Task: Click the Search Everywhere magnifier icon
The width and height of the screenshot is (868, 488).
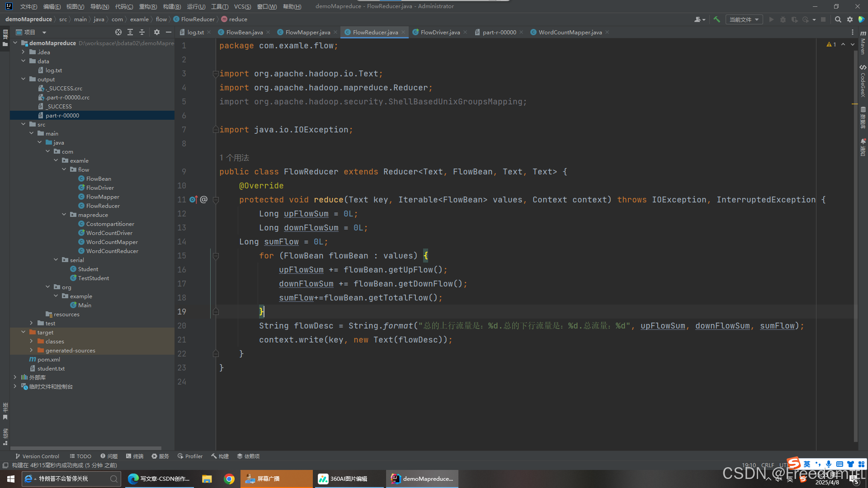Action: pyautogui.click(x=838, y=19)
